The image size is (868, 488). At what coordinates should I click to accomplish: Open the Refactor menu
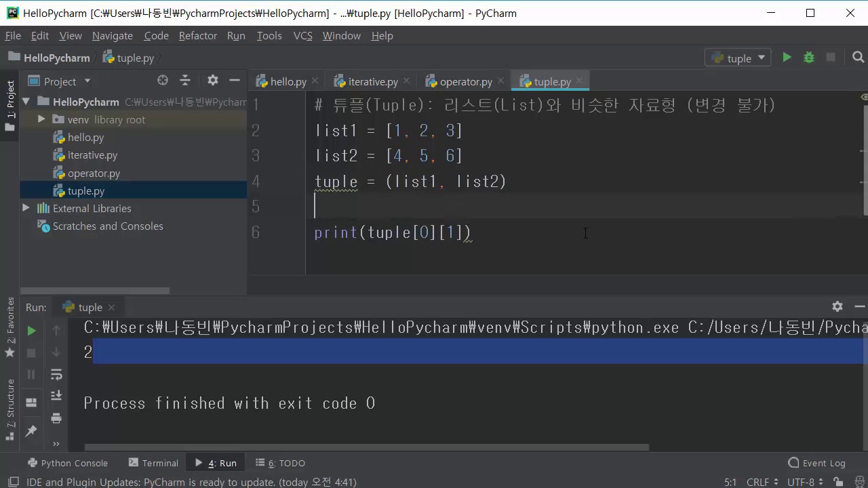tap(198, 35)
